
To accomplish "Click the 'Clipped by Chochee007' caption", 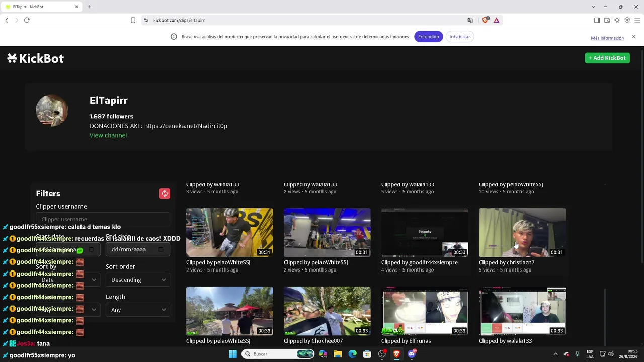I will (313, 341).
